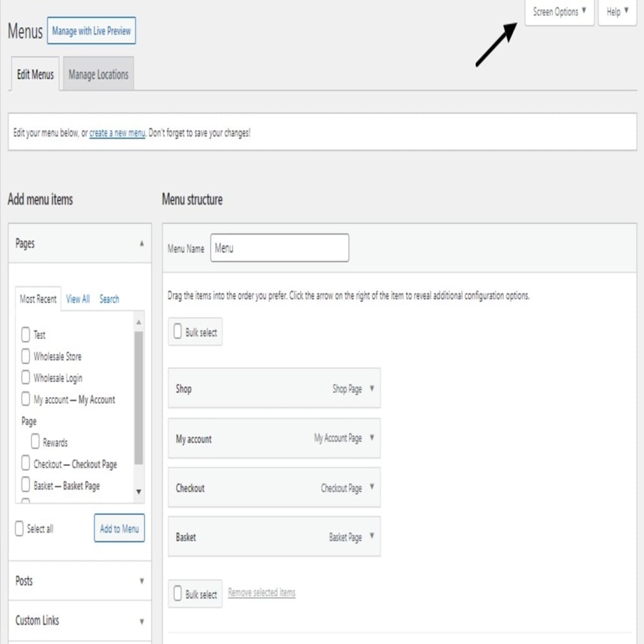Image resolution: width=644 pixels, height=644 pixels.
Task: Click the My Account Page type label
Action: point(338,438)
